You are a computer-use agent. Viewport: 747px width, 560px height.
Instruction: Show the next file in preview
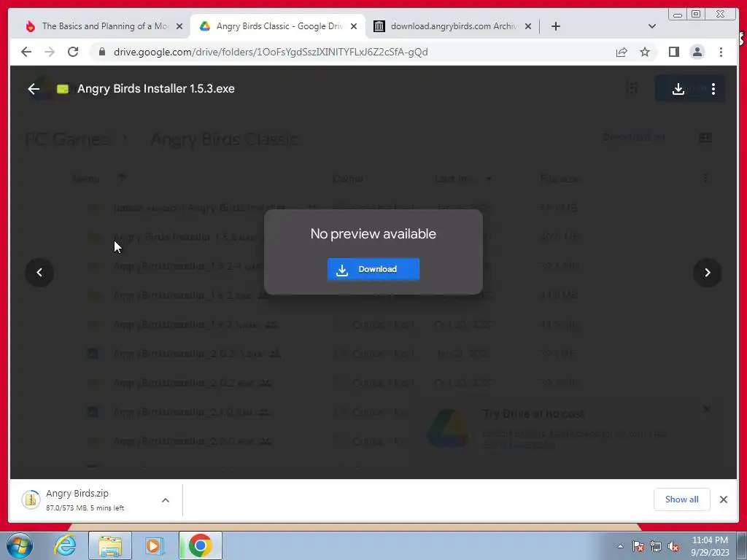(708, 273)
